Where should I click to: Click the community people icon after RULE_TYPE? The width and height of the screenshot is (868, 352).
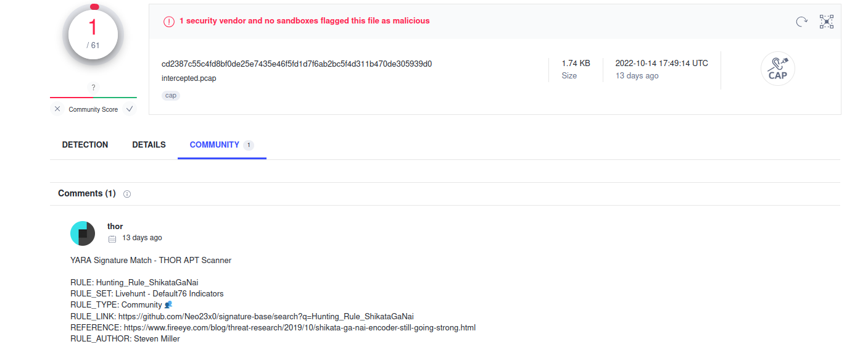[168, 305]
